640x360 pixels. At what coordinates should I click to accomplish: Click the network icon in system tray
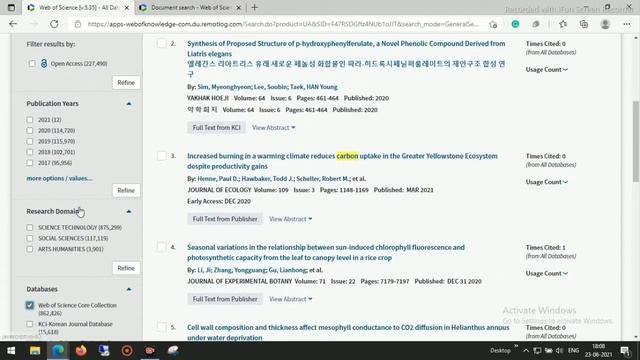tap(538, 351)
